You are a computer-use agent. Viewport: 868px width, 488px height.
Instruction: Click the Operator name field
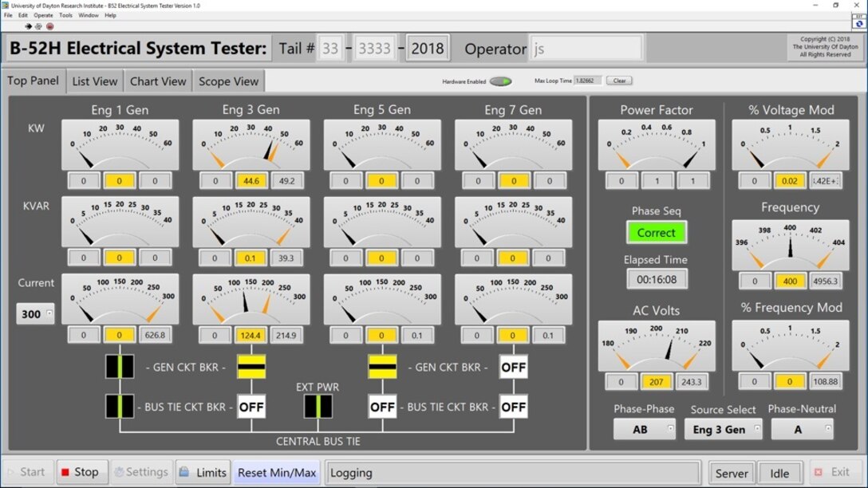point(586,48)
